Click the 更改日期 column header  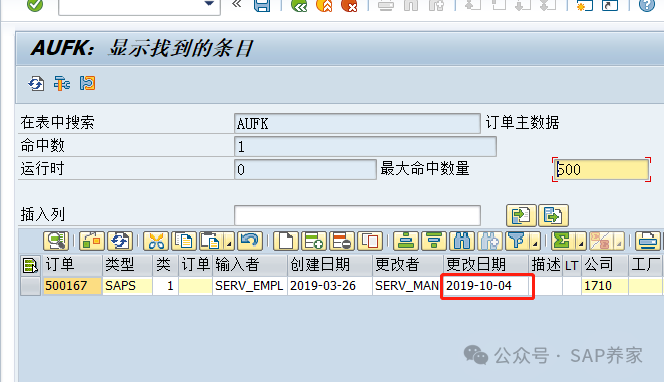[485, 265]
